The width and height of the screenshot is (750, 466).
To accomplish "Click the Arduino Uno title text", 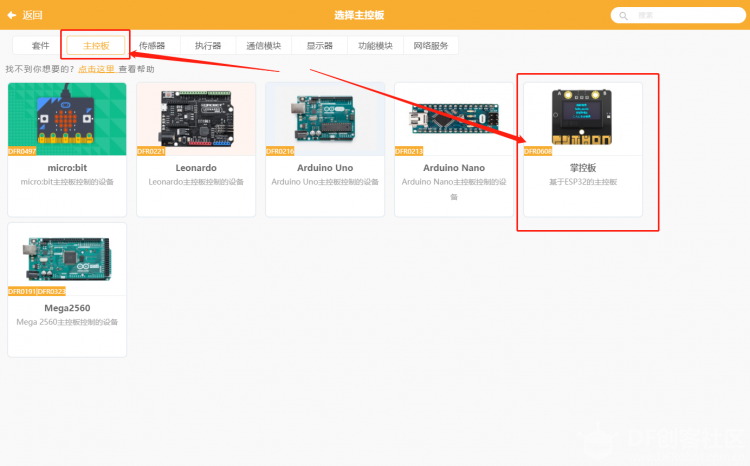I will coord(325,168).
